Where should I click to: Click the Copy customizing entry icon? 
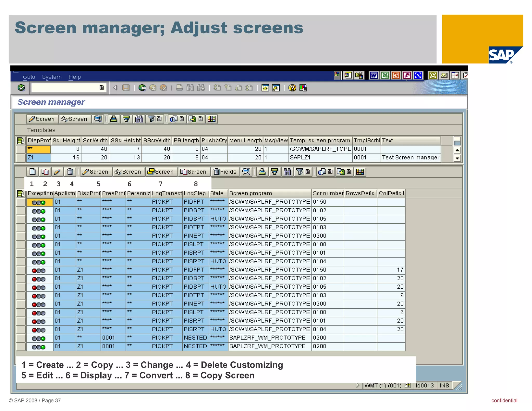click(x=45, y=172)
